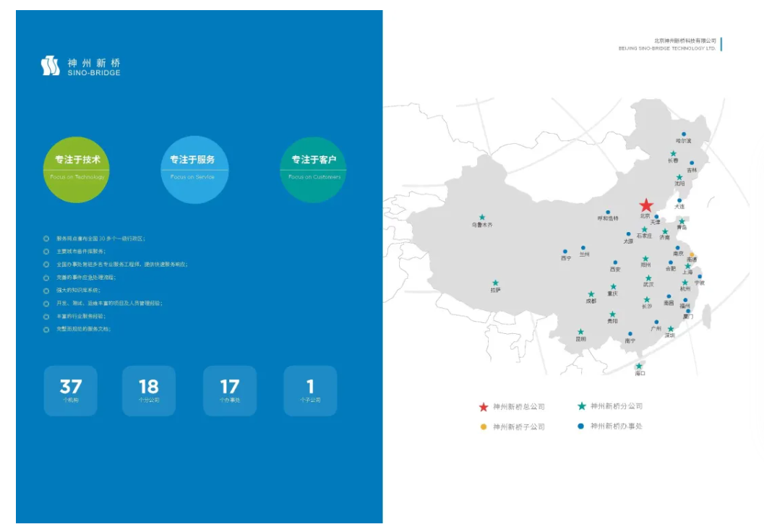Image resolution: width=764 pixels, height=532 pixels.
Task: Click the teal 专注于客户 circle
Action: tap(313, 169)
